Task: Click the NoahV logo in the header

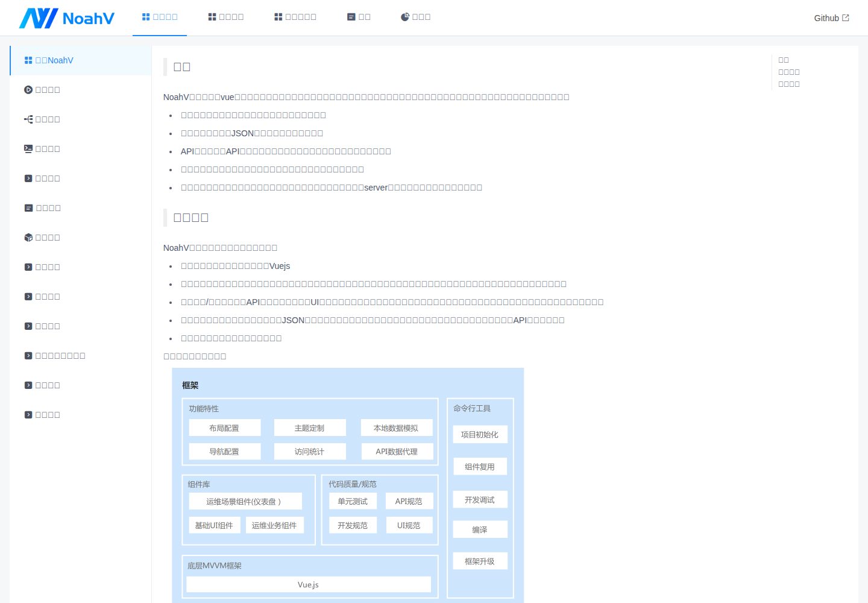Action: tap(67, 18)
